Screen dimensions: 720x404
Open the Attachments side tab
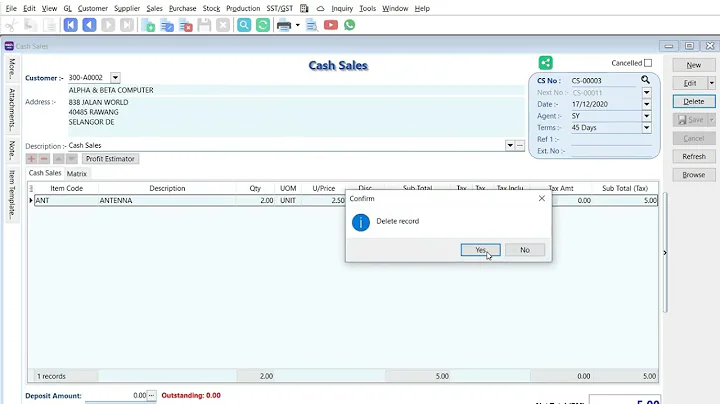tap(12, 109)
